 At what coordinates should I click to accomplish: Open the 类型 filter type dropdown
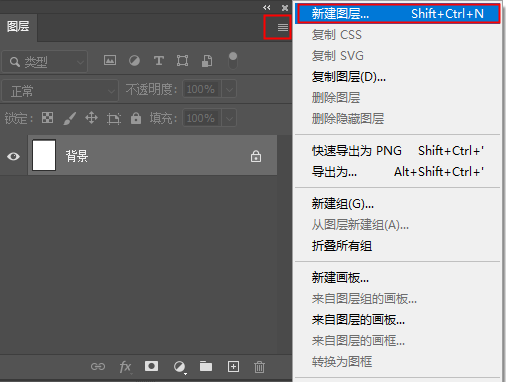[45, 62]
